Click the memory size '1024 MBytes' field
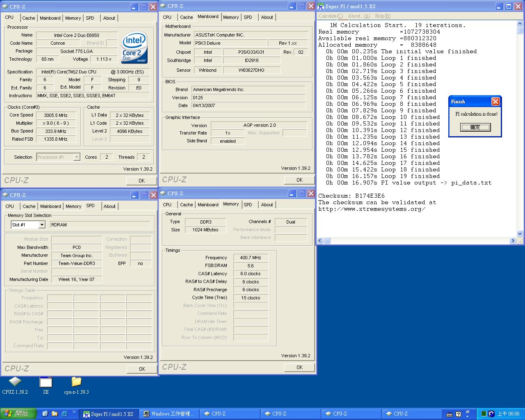This screenshot has height=420, width=525. [x=205, y=230]
